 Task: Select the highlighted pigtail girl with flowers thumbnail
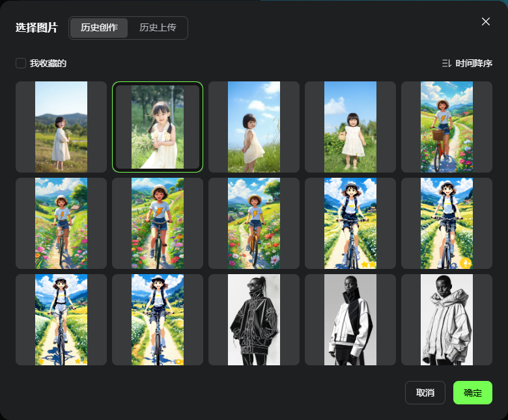click(x=158, y=127)
